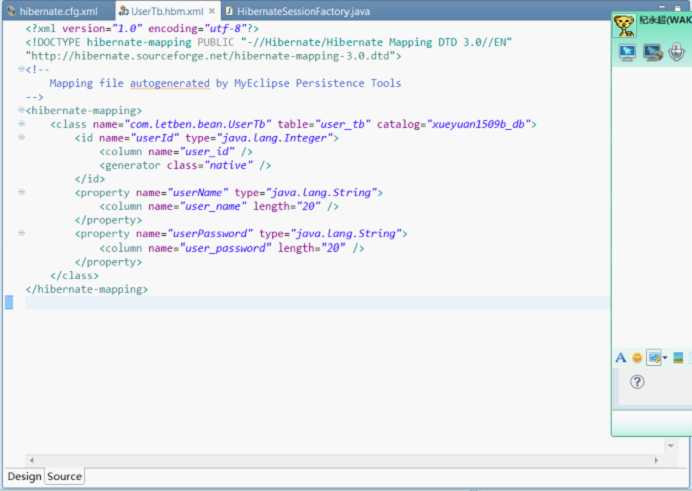Click the chat contact's dog avatar
This screenshot has height=491, width=692.
click(624, 26)
